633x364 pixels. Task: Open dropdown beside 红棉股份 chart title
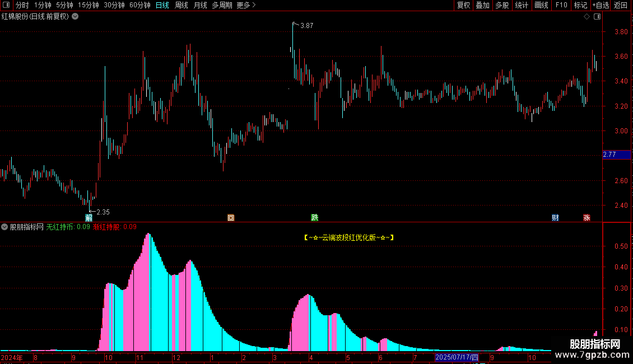75,17
